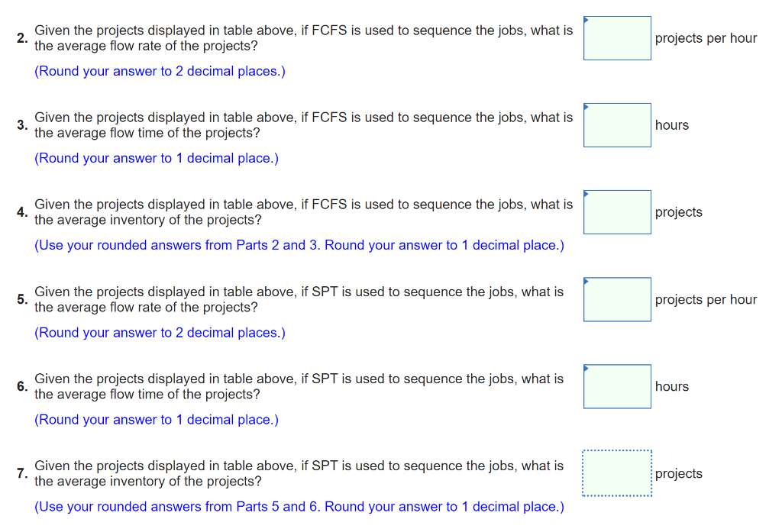Click the Part 5 flow rate answer box

click(x=616, y=299)
